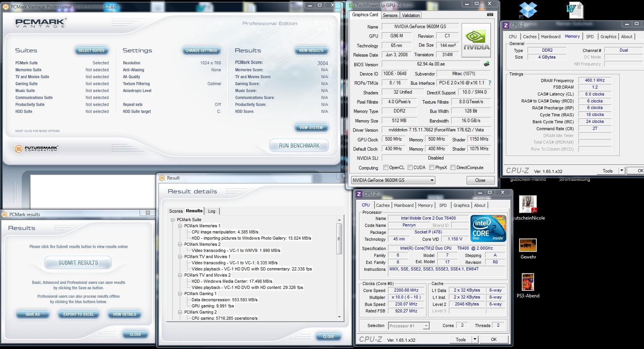Click the Bus Interface question mark

pyautogui.click(x=490, y=83)
